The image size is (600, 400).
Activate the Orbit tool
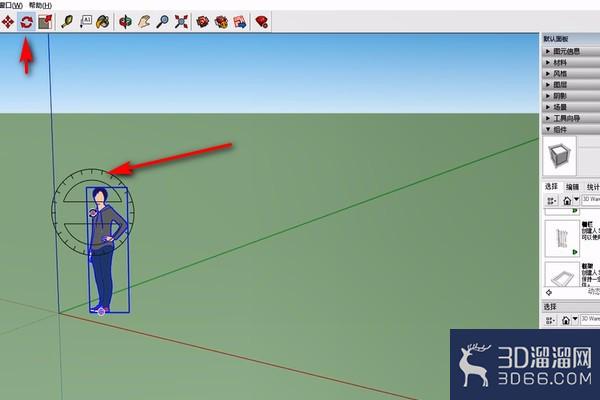[125, 22]
